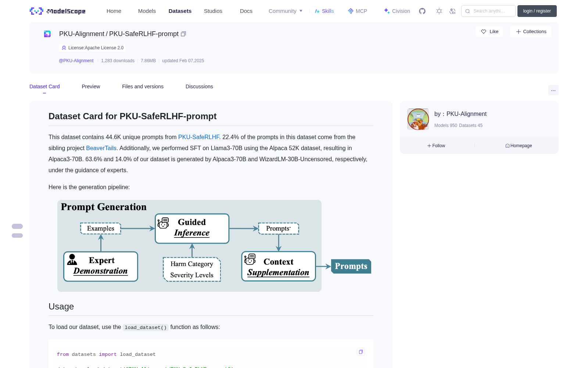588x368 pixels.
Task: Click the '7.86MB' size text
Action: [148, 61]
